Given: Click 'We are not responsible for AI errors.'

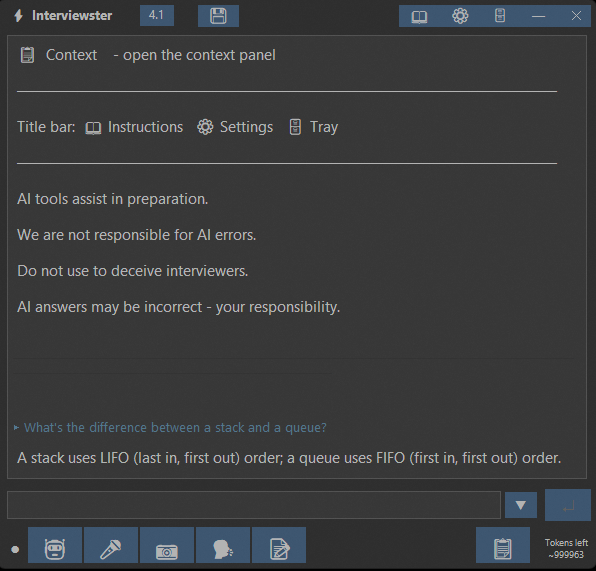Looking at the screenshot, I should [136, 235].
